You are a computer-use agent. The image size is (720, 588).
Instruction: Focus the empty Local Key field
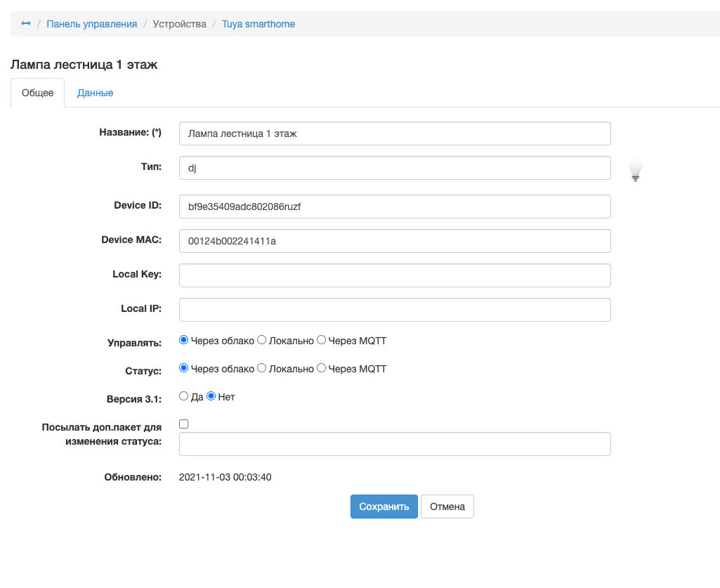pos(394,275)
